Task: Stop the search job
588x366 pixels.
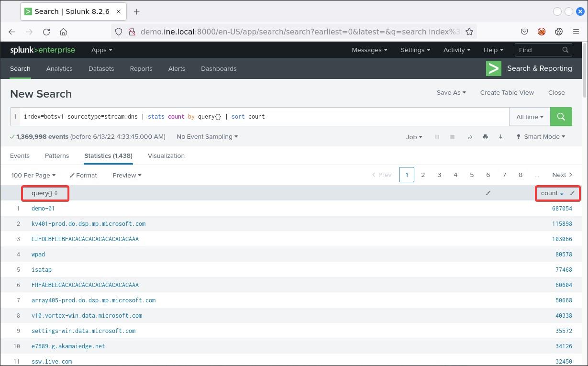Action: pyautogui.click(x=452, y=137)
